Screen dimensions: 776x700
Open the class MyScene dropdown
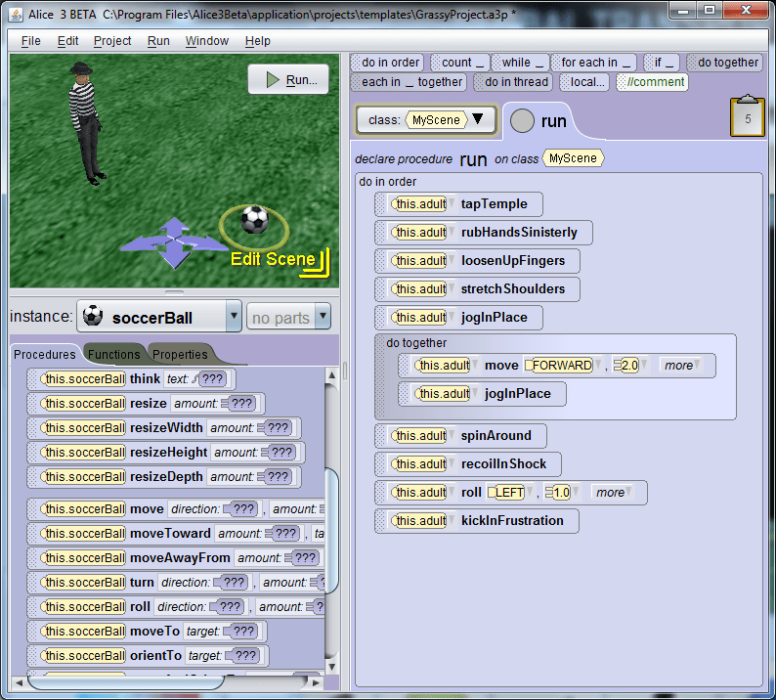point(425,120)
